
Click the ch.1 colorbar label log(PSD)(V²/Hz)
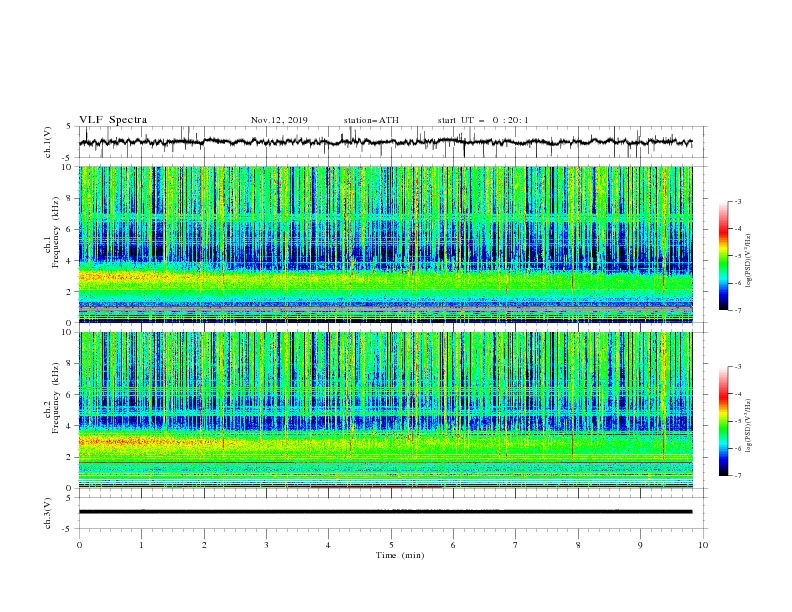(x=748, y=260)
